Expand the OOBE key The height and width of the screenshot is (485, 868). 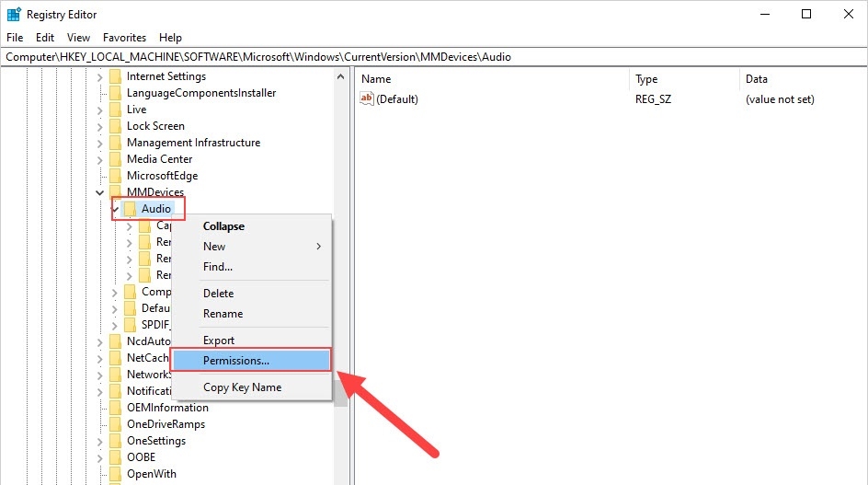click(99, 458)
